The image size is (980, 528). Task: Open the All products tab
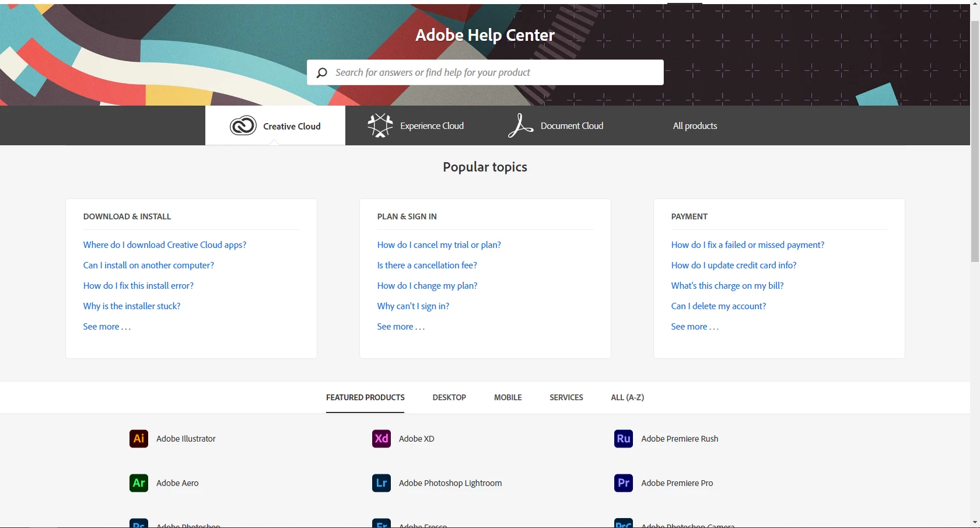tap(695, 125)
